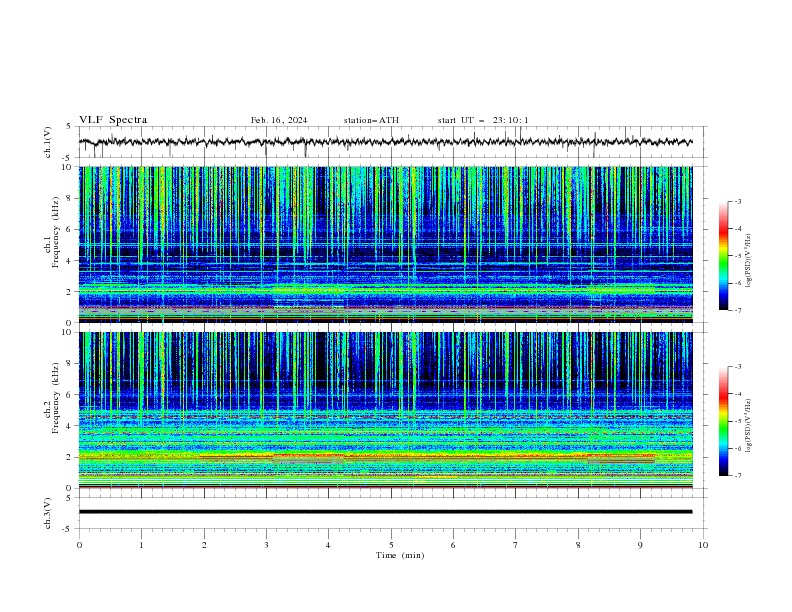This screenshot has width=792, height=612.
Task: Click the ch.2 PSD color scale bar
Action: [723, 421]
